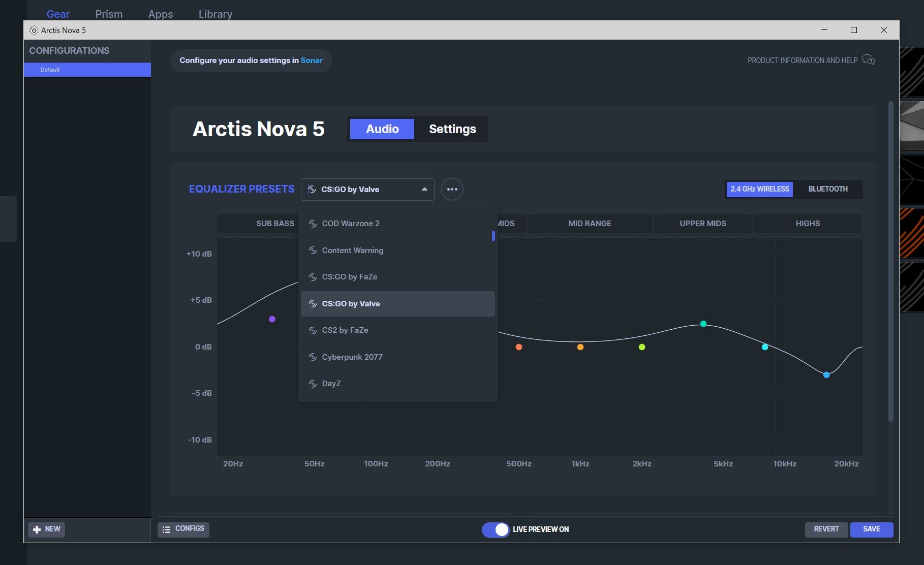This screenshot has width=924, height=565.
Task: Click the CONFIGURATIONS panel heading
Action: pyautogui.click(x=69, y=51)
